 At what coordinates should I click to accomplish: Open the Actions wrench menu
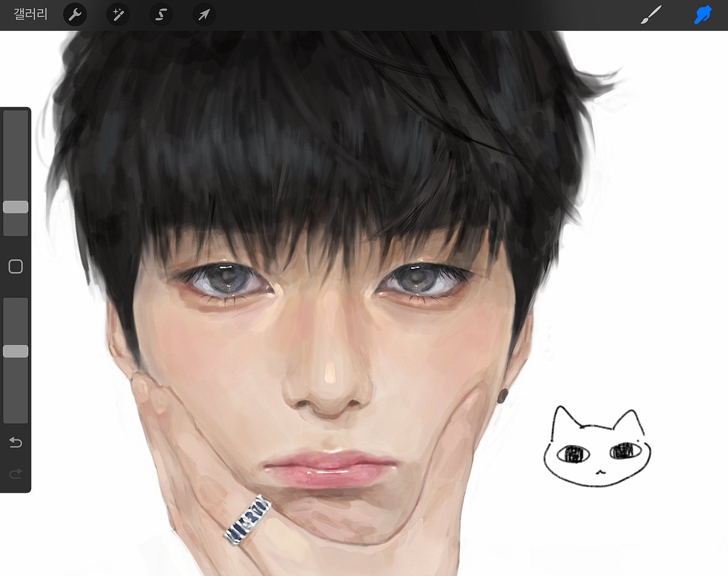pyautogui.click(x=75, y=15)
